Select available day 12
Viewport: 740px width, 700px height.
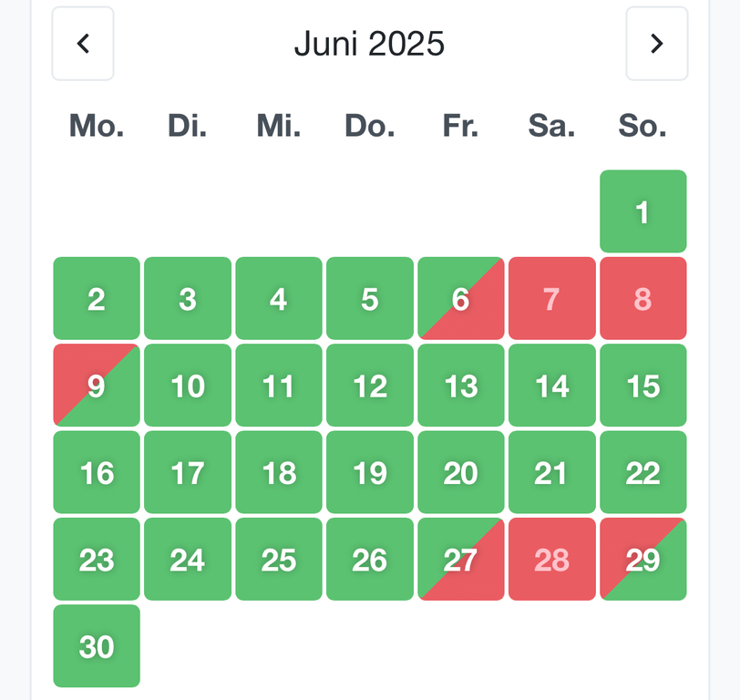(369, 386)
